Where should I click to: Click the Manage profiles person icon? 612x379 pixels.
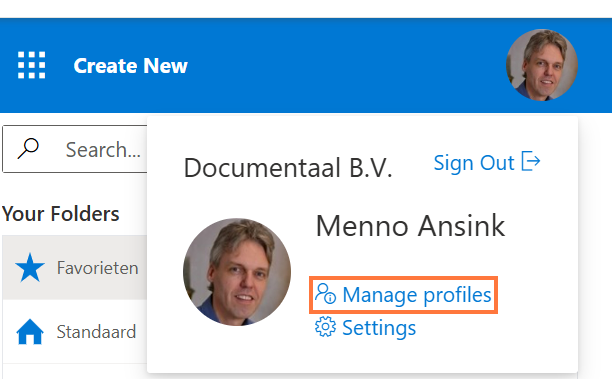(x=326, y=294)
